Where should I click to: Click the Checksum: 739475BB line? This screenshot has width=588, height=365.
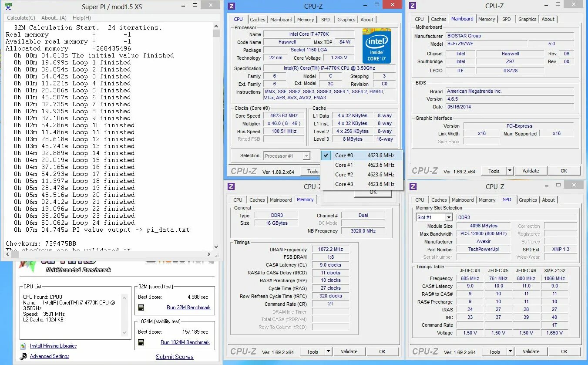[x=41, y=243]
